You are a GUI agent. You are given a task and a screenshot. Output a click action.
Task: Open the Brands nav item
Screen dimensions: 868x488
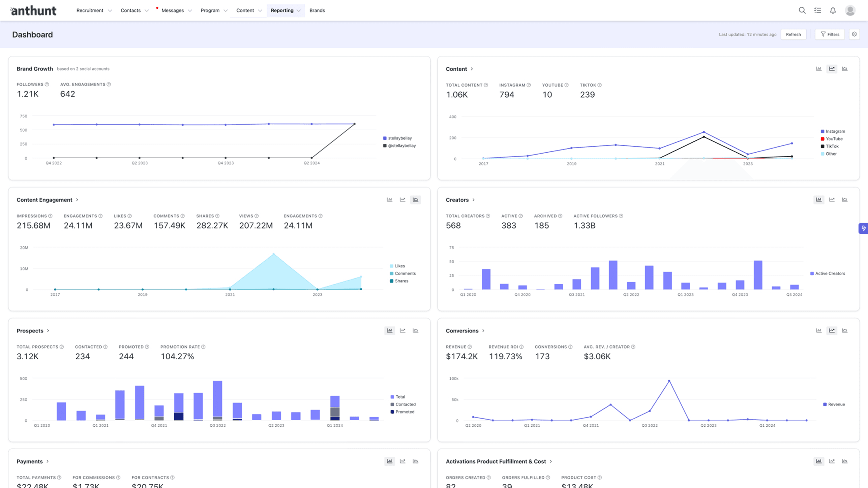pyautogui.click(x=317, y=10)
